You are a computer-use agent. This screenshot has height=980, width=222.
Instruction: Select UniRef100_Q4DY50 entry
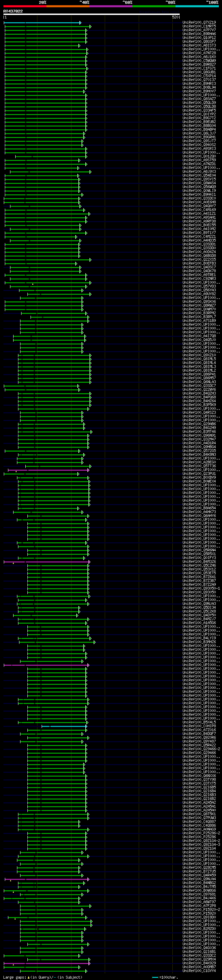tap(199, 615)
